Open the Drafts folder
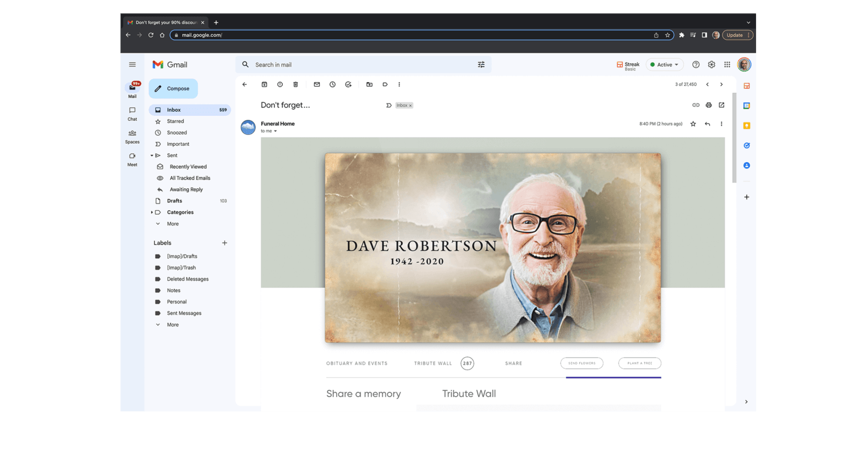The height and width of the screenshot is (469, 868). pos(175,201)
